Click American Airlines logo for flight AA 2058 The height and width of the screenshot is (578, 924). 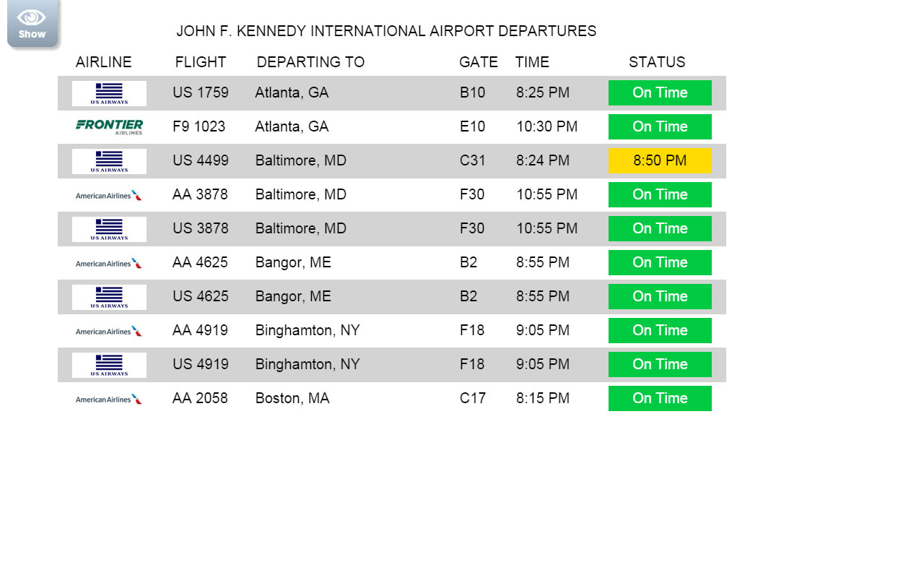point(109,399)
